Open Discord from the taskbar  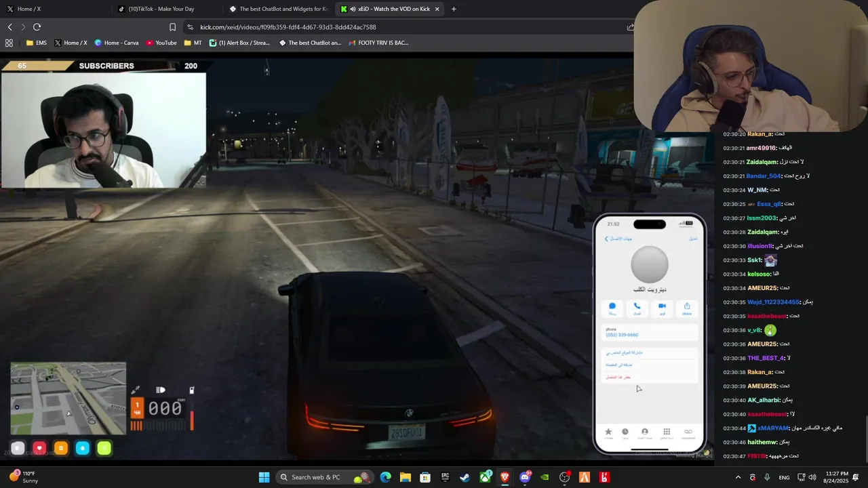coord(524,477)
